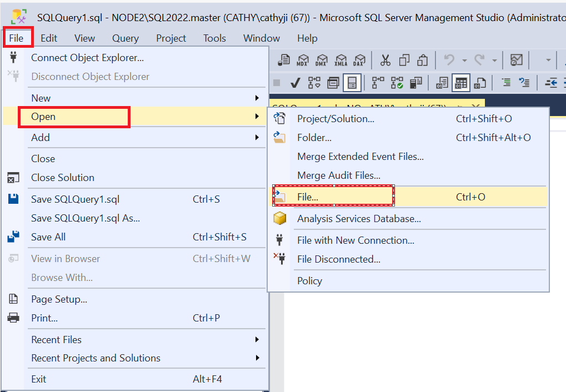Image resolution: width=566 pixels, height=392 pixels.
Task: Choose Connect Object Explorer
Action: (x=134, y=58)
